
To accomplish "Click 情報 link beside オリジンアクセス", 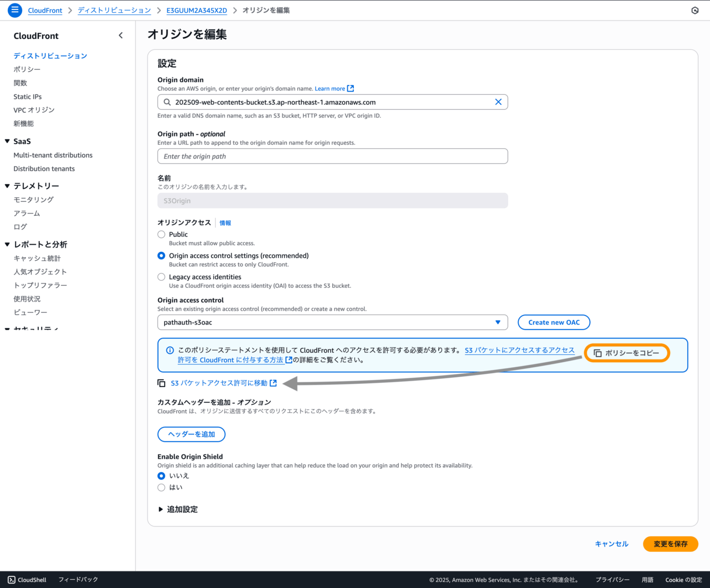I will 225,223.
